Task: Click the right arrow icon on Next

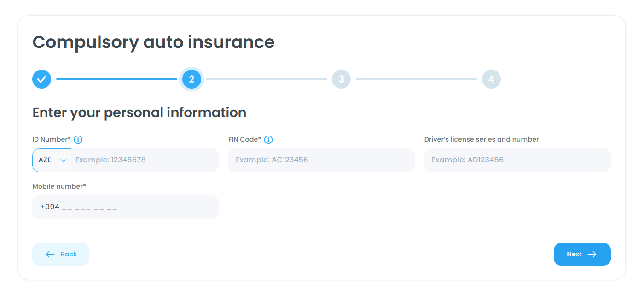Action: point(592,255)
